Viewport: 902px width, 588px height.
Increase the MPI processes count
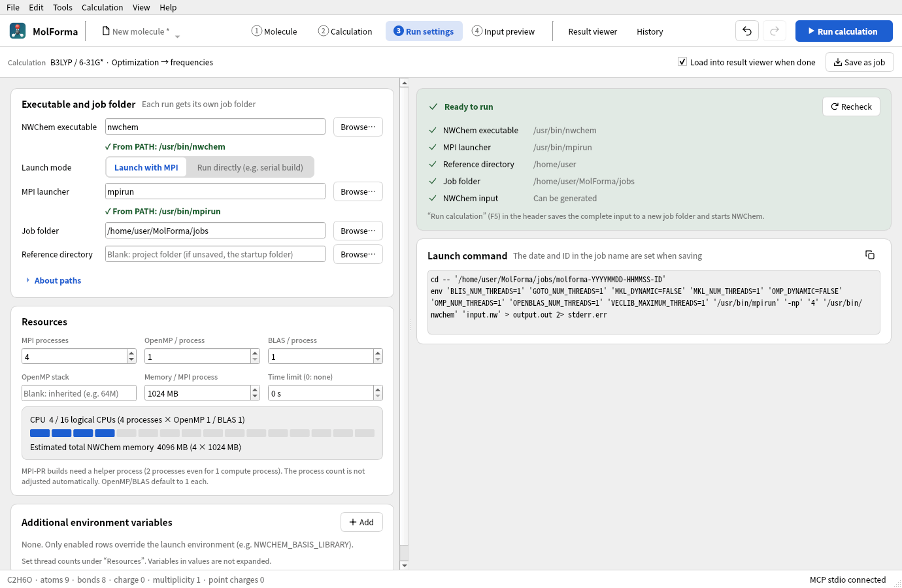coord(131,353)
